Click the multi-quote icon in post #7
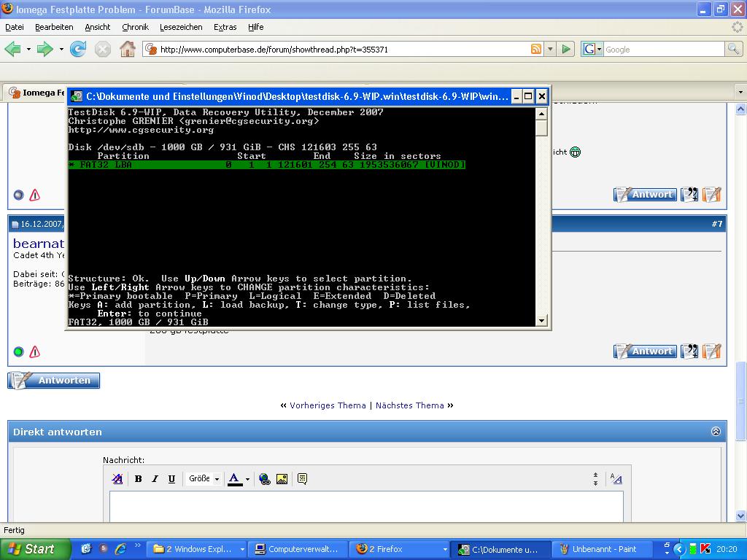Screen dimensions: 747x560 (x=689, y=351)
